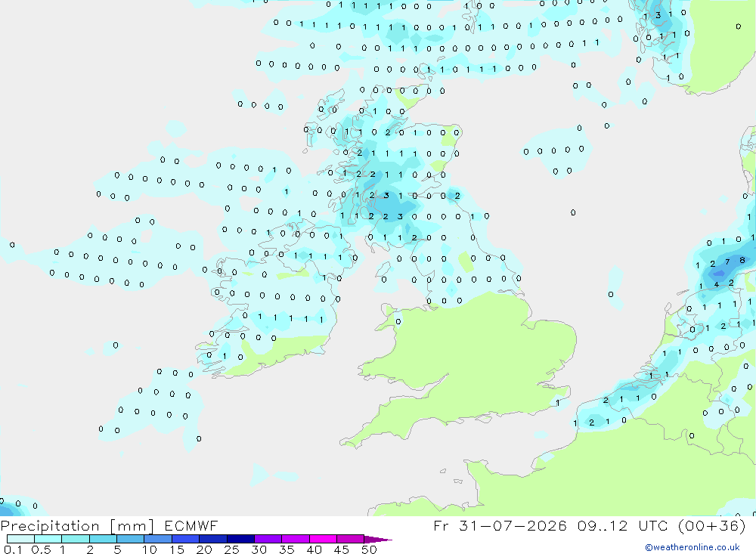Select the 0.5–1 mm legend color box

48,539
